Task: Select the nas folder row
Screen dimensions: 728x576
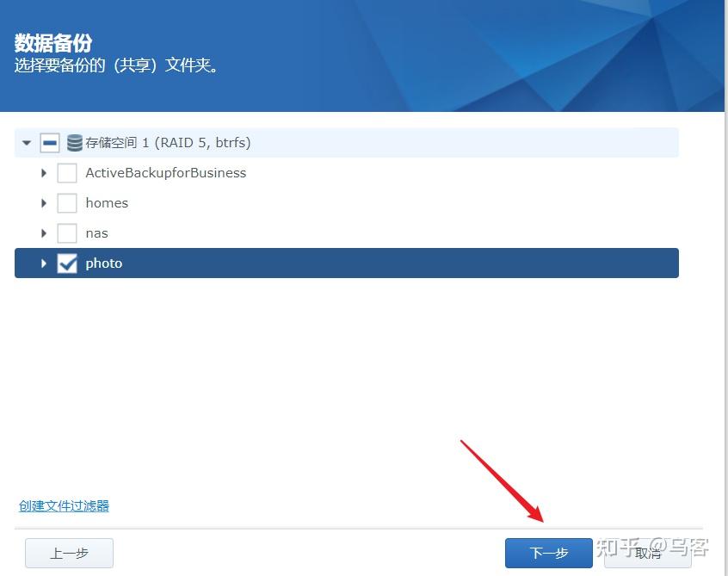Action: coord(96,232)
